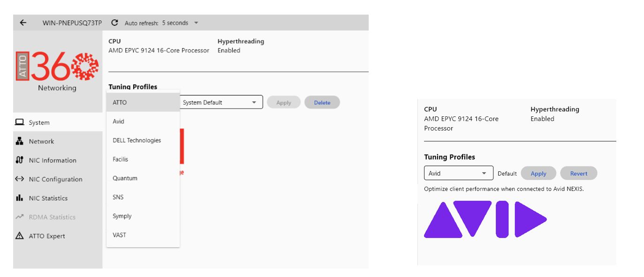Click the refresh icon beside hostname
The height and width of the screenshot is (277, 644).
pyautogui.click(x=114, y=23)
